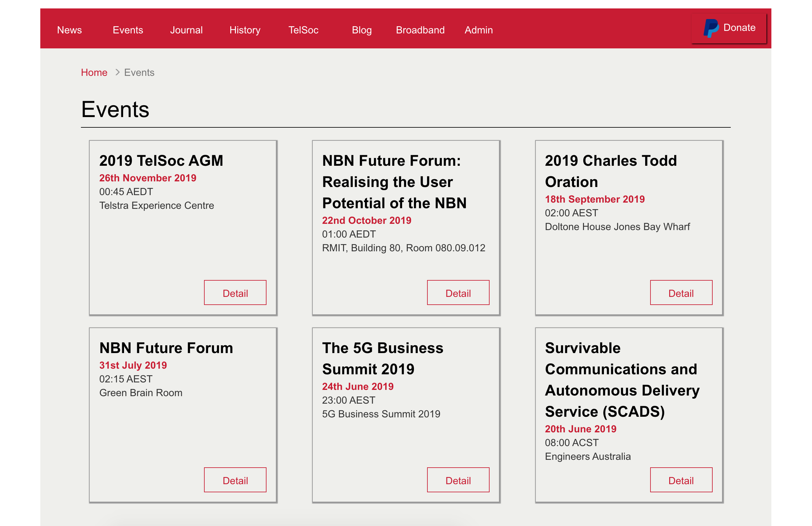Open the TelSoc menu item
This screenshot has height=526, width=812.
303,30
